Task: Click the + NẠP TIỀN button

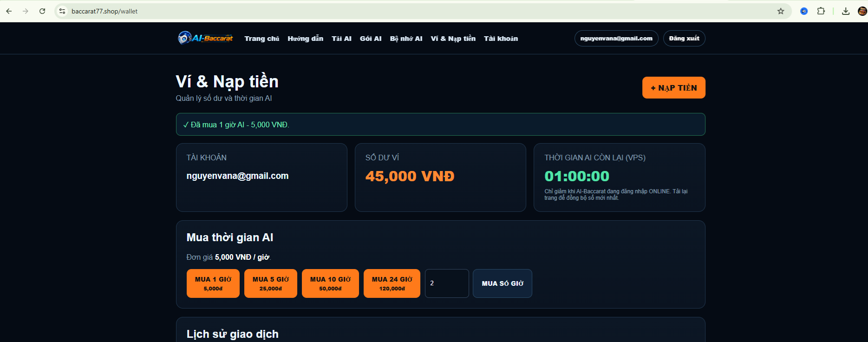Action: tap(673, 88)
